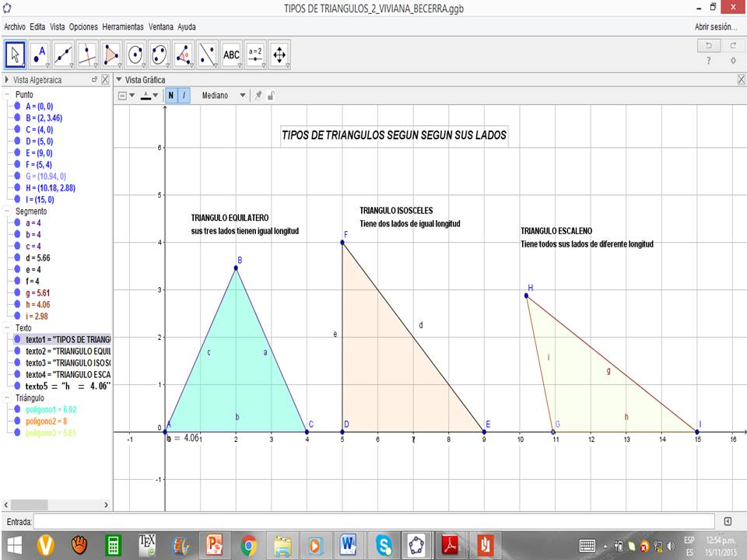The height and width of the screenshot is (560, 747).
Task: Toggle bold (N) in the graphics style bar
Action: 170,95
